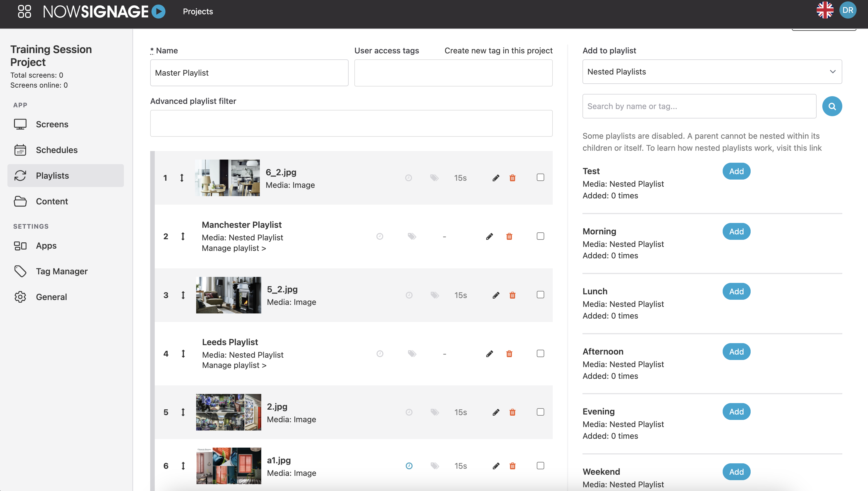Edit the 6_2.jpg playlist item

pos(496,177)
